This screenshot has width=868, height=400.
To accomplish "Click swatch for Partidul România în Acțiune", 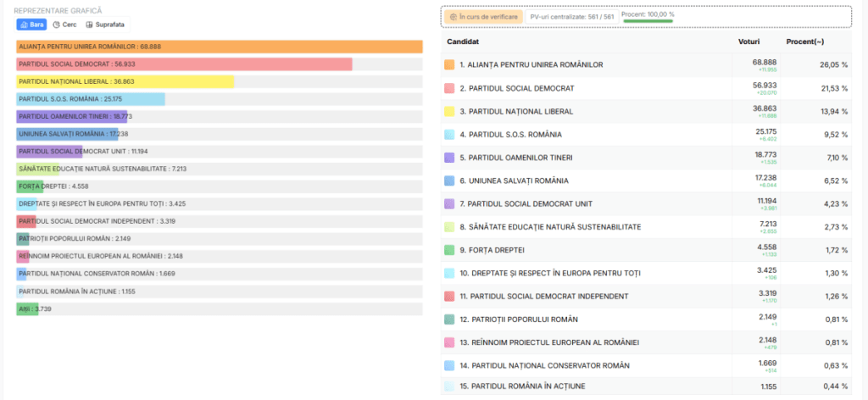I will [449, 386].
